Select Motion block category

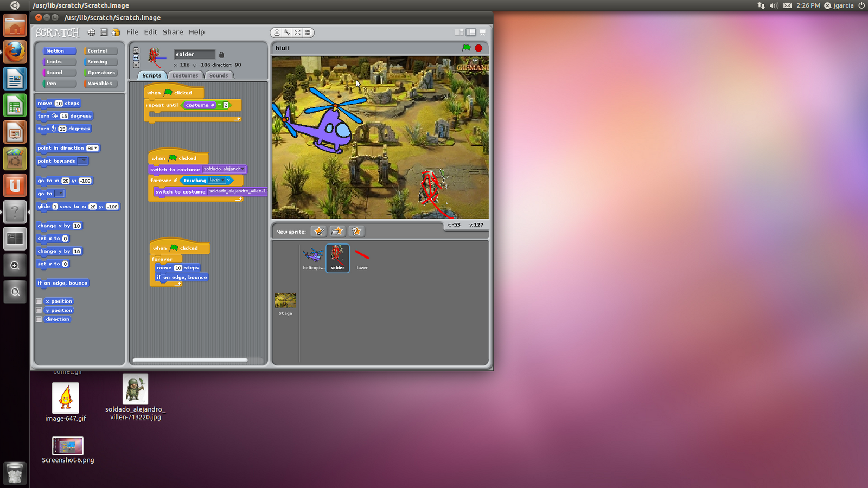pyautogui.click(x=59, y=51)
